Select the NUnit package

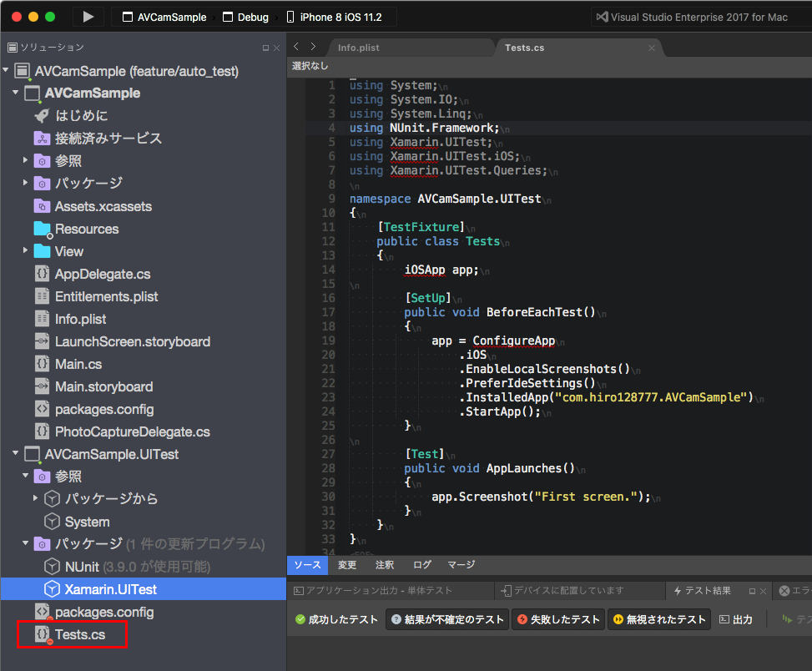click(x=127, y=567)
